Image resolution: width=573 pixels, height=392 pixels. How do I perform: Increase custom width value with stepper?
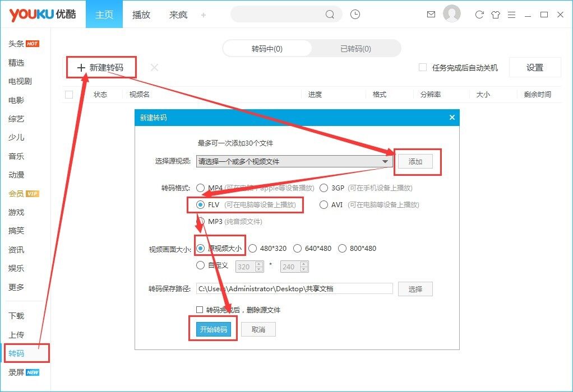(x=258, y=264)
